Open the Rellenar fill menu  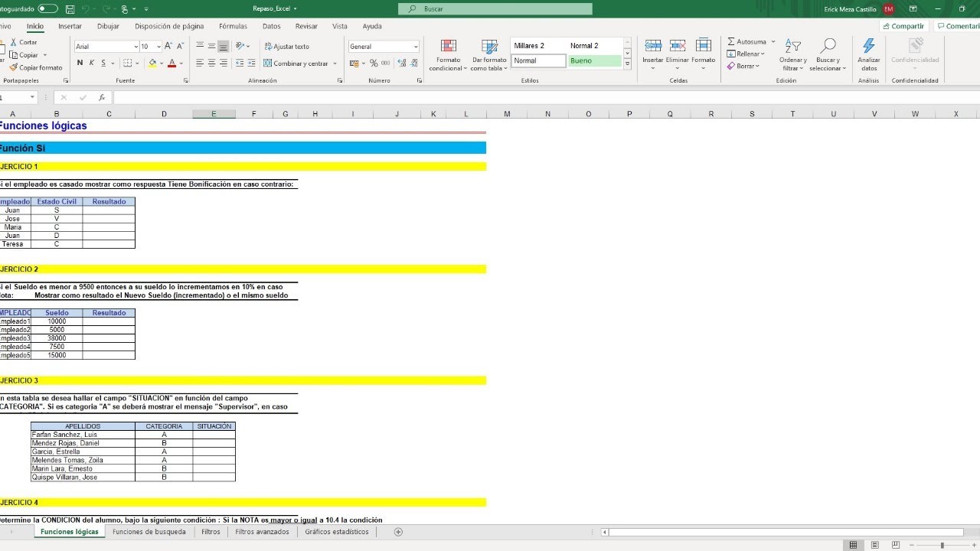point(747,54)
